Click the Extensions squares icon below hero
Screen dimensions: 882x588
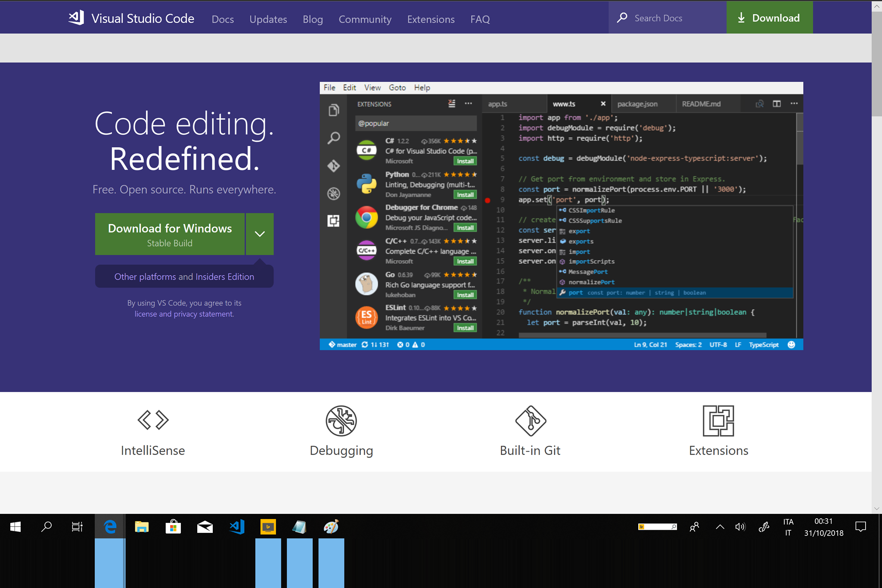[718, 420]
